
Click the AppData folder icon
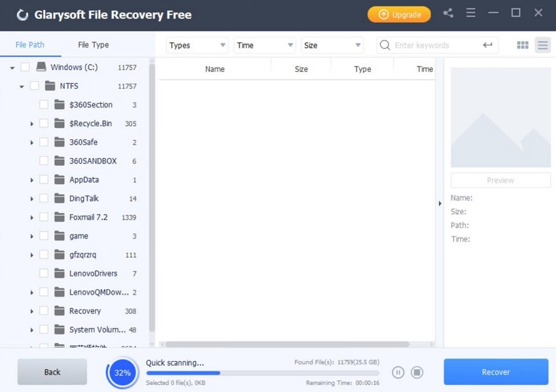(x=60, y=180)
